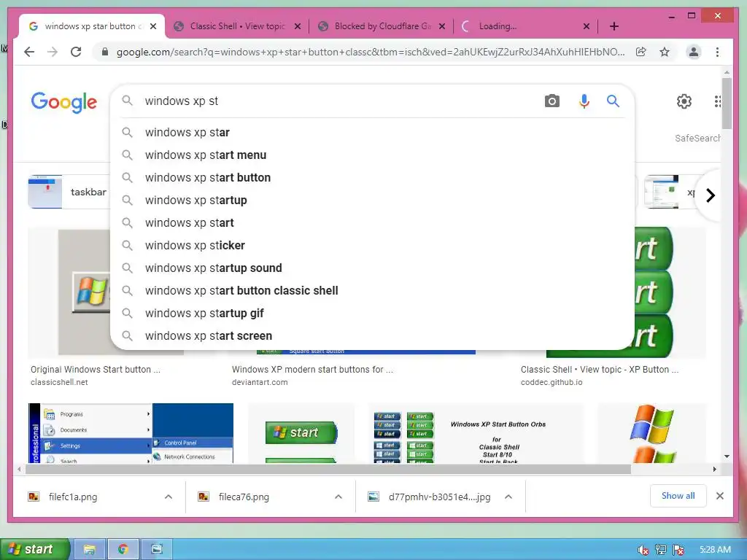The image size is (747, 560).
Task: Open the XP start menu Control Panel image
Action: pyautogui.click(x=131, y=433)
